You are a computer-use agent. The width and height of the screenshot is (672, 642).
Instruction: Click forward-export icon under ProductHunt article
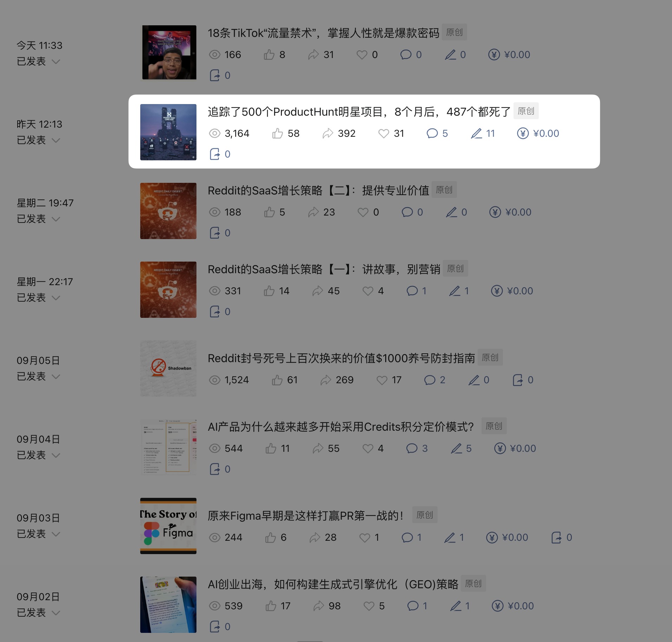214,154
